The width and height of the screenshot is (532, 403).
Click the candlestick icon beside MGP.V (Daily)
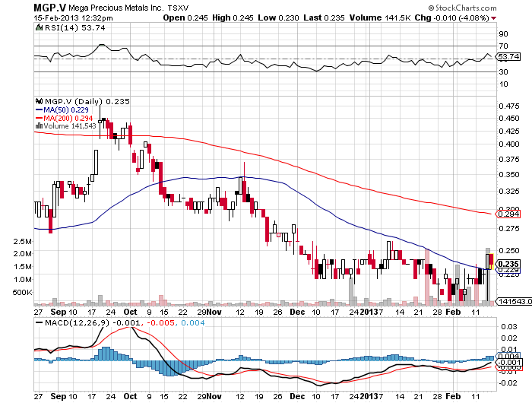(x=40, y=101)
